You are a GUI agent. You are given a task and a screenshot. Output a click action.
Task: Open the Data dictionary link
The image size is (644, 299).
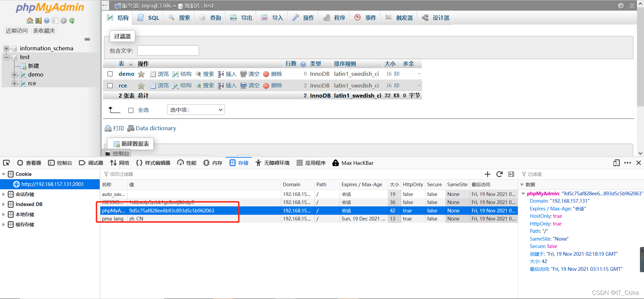click(152, 128)
